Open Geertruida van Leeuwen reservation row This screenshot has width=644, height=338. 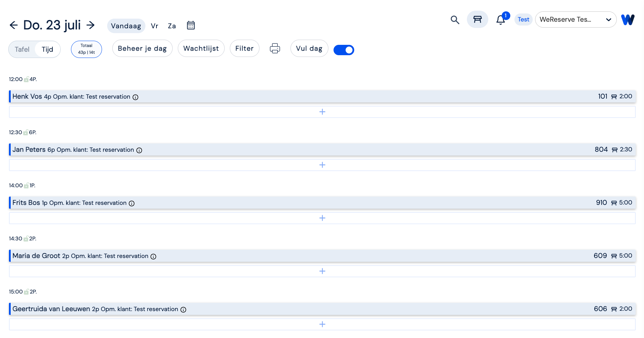tap(322, 309)
